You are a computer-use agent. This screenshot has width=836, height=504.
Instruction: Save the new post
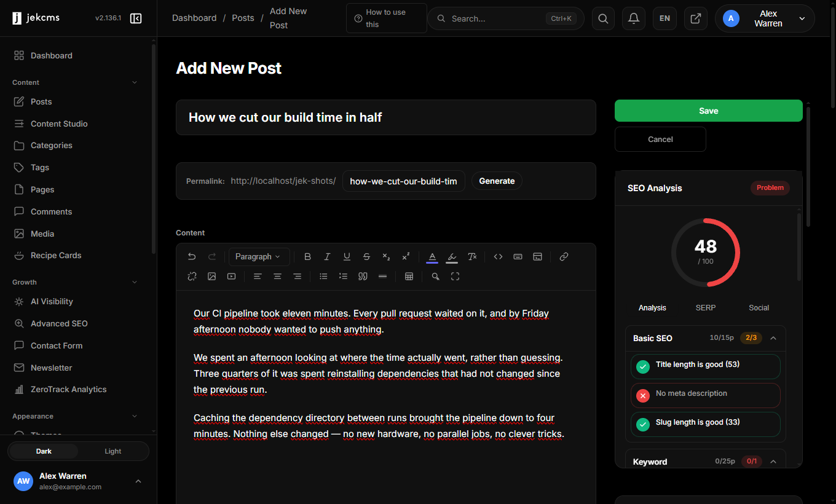point(709,111)
